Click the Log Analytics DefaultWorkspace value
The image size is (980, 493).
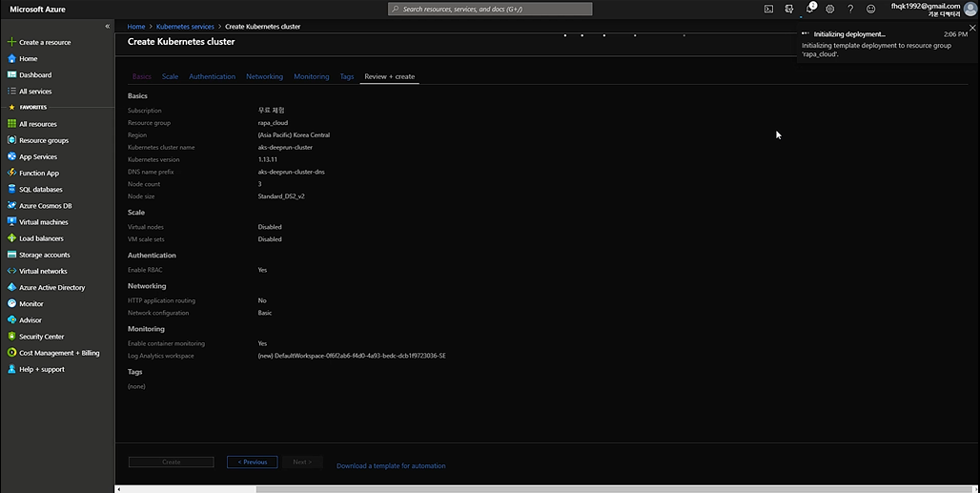tap(352, 356)
